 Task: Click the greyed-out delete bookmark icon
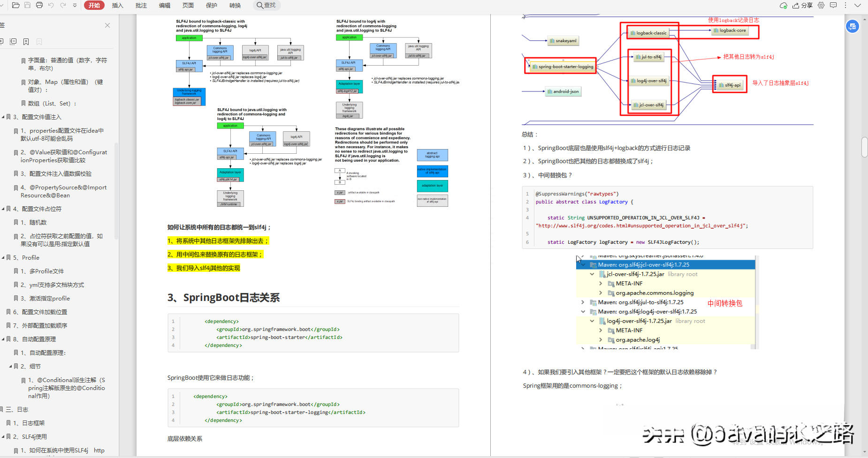pyautogui.click(x=39, y=42)
